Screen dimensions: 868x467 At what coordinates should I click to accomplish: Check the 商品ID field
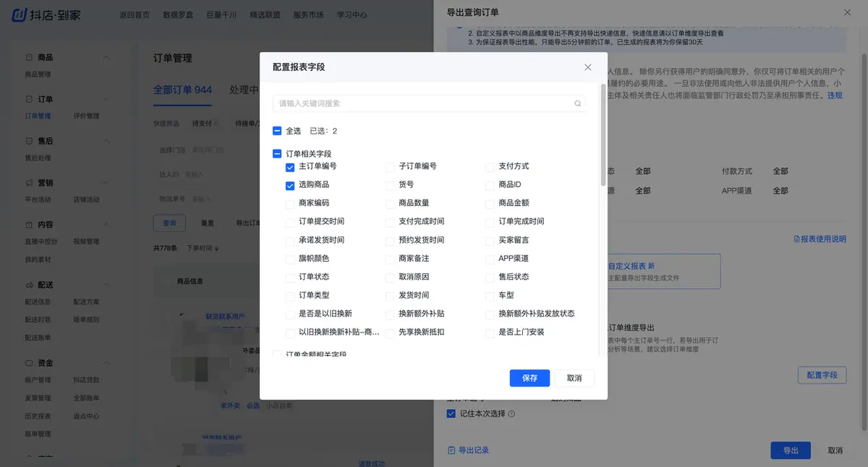(490, 185)
